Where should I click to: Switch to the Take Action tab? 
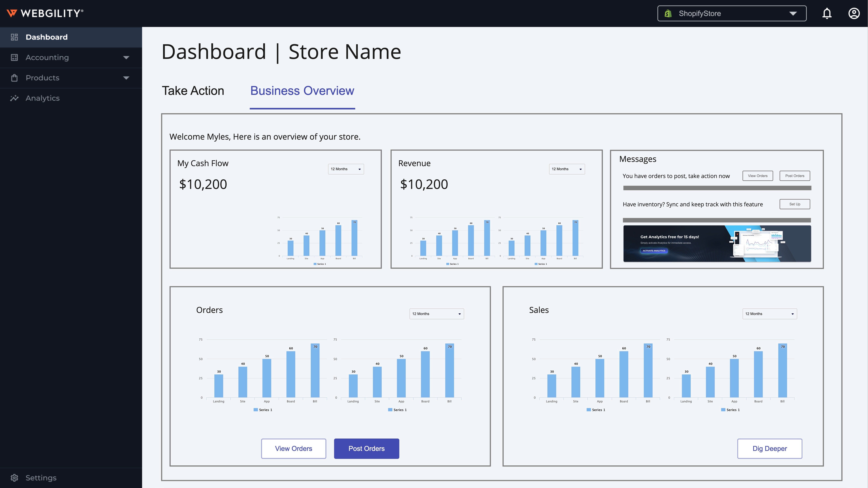click(x=193, y=91)
